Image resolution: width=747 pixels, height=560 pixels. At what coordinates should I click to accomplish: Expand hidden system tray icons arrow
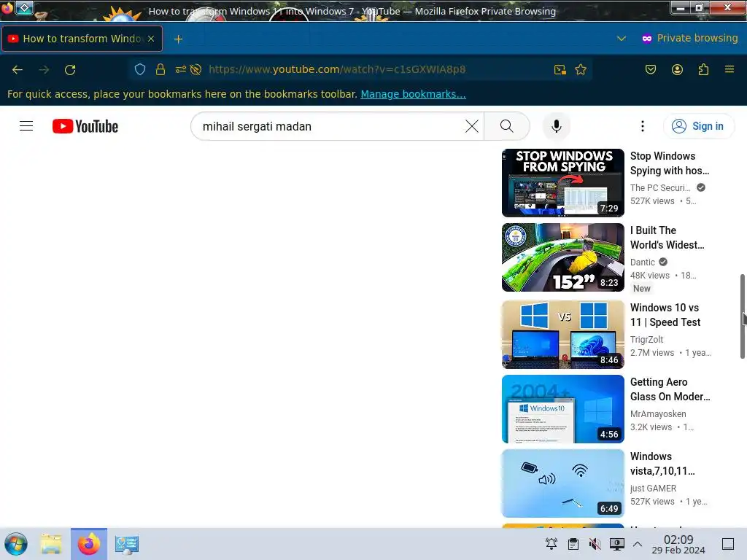(638, 544)
